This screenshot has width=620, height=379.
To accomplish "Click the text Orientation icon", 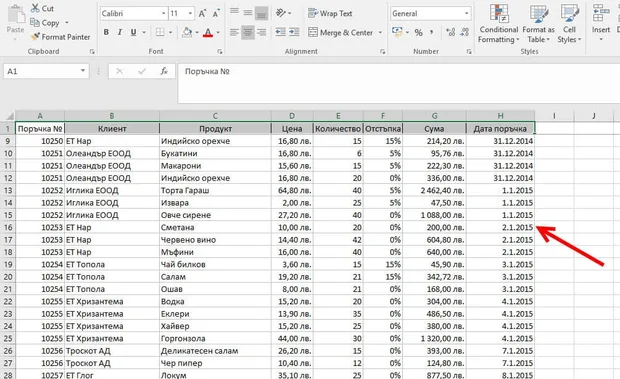I will click(281, 13).
